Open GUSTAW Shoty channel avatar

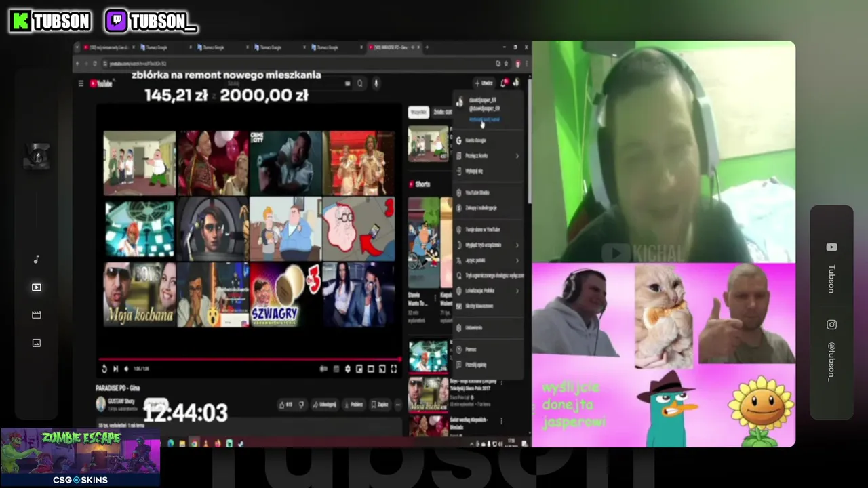[x=101, y=404]
